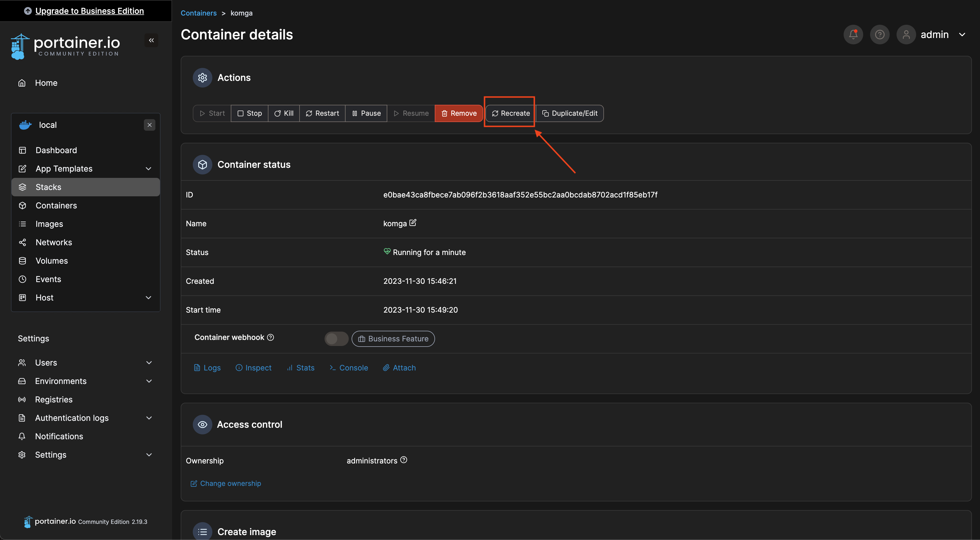
Task: Toggle the Container webhook switch
Action: pyautogui.click(x=336, y=339)
